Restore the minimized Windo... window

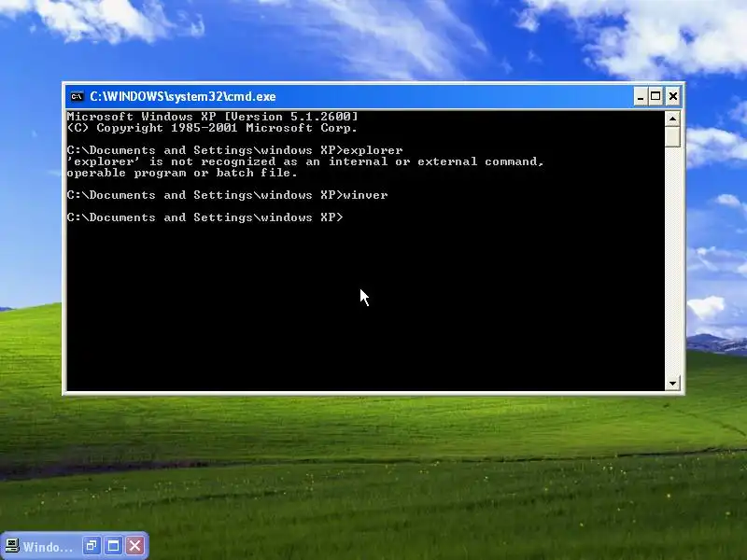tap(92, 546)
